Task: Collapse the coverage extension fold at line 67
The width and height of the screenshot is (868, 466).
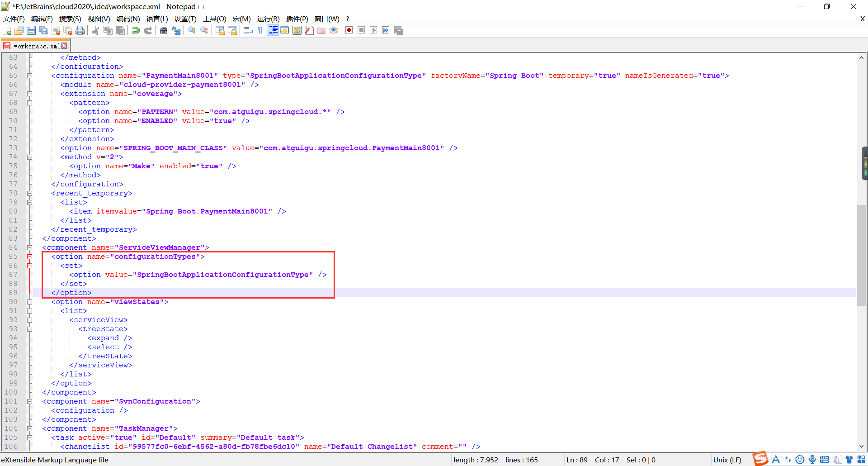Action: point(29,94)
